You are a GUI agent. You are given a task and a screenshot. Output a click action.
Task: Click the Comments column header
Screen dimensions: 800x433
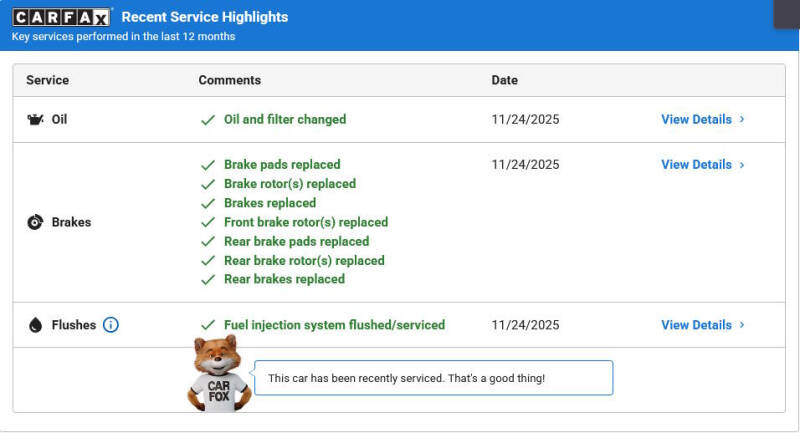pyautogui.click(x=229, y=80)
